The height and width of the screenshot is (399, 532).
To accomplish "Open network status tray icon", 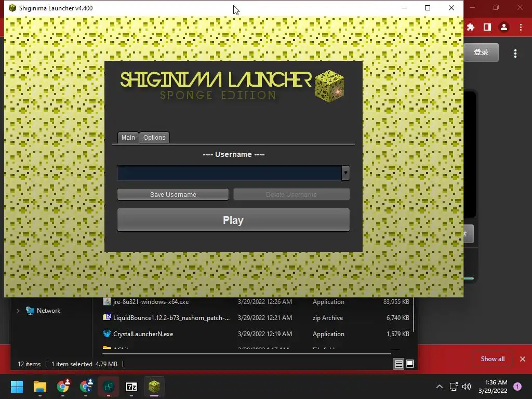I will pos(454,387).
